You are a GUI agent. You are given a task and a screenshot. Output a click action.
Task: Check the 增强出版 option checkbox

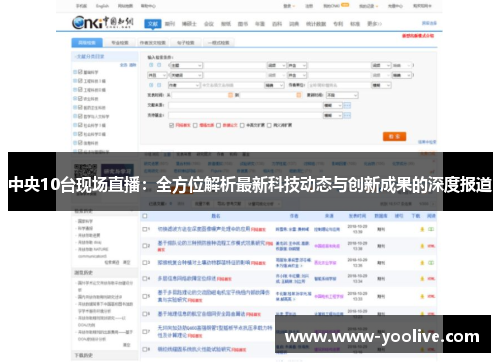click(195, 125)
